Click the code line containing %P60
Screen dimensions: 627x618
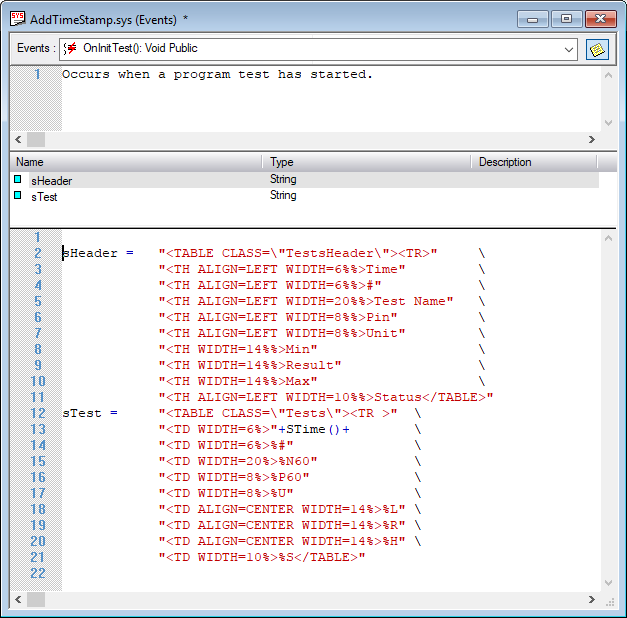coord(234,477)
